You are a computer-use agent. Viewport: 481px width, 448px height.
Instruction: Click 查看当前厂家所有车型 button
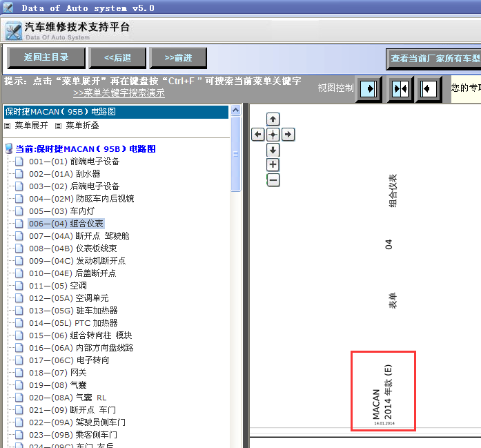click(434, 59)
